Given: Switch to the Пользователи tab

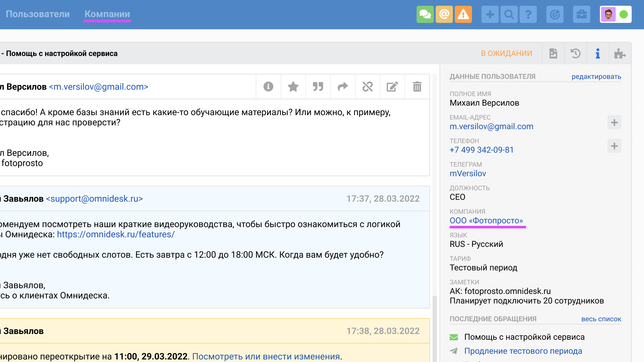Looking at the screenshot, I should [x=38, y=14].
